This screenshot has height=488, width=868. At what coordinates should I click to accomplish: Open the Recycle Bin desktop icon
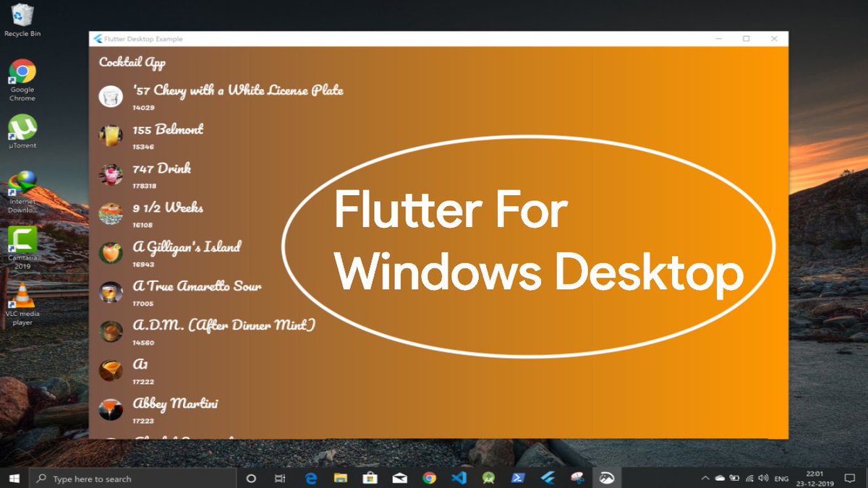tap(22, 20)
